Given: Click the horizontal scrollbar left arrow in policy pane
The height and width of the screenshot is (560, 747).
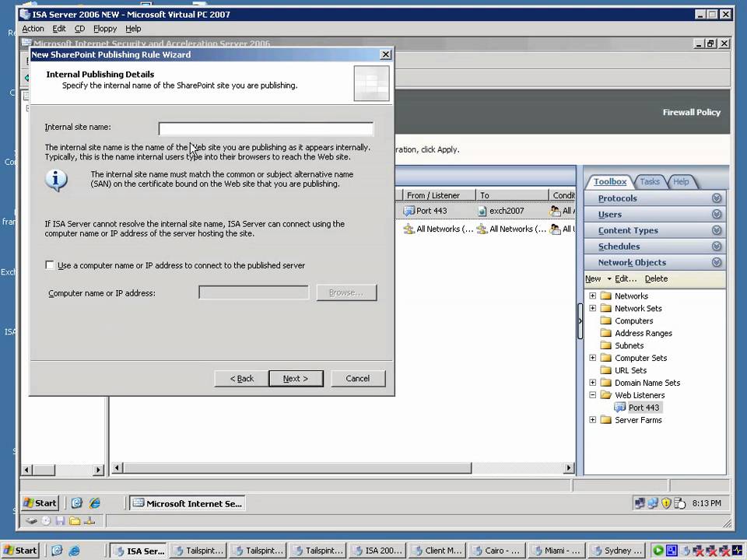Looking at the screenshot, I should [117, 468].
